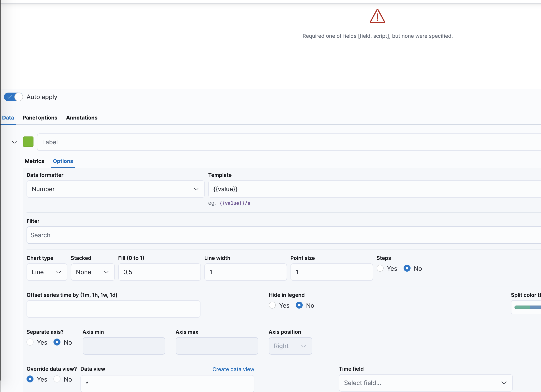
Task: Select Yes for Hide in legend
Action: 272,306
